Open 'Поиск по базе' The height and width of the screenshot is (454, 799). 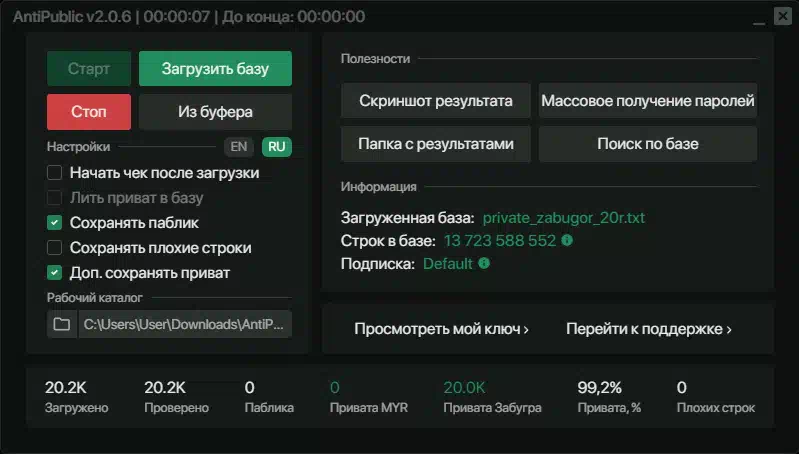[648, 144]
